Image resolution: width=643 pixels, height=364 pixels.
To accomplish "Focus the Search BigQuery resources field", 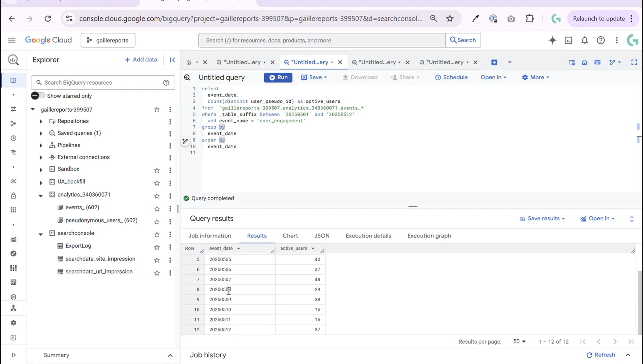I will coord(103,83).
